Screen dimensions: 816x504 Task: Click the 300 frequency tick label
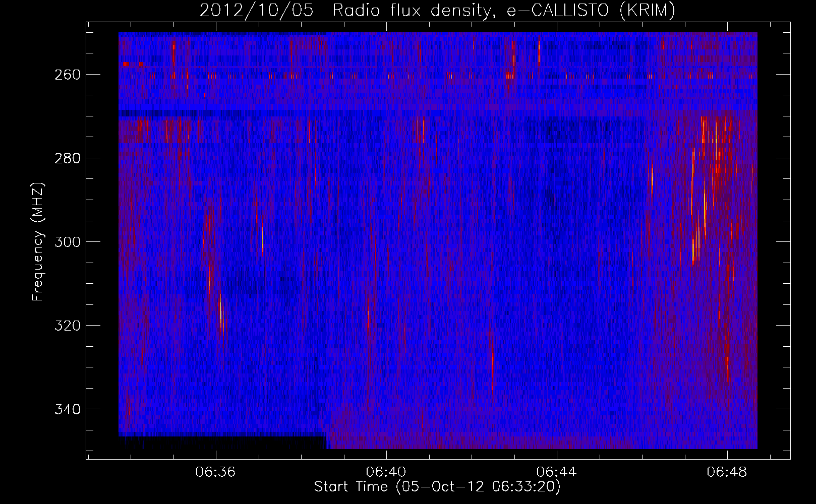(67, 242)
